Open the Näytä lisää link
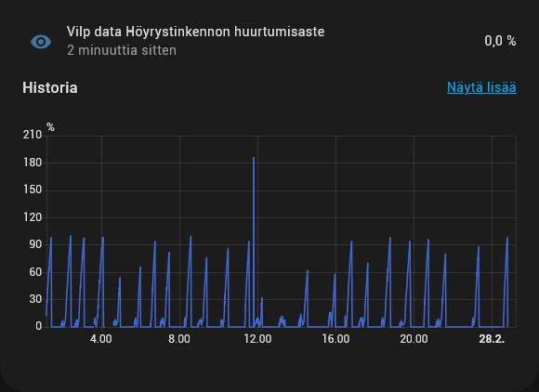Image resolution: width=539 pixels, height=392 pixels. 481,87
